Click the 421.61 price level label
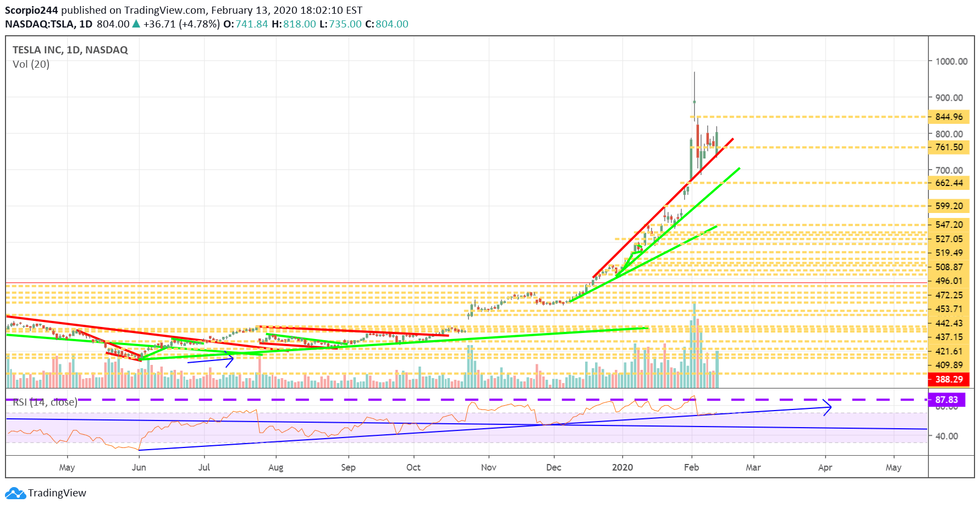 click(x=949, y=351)
